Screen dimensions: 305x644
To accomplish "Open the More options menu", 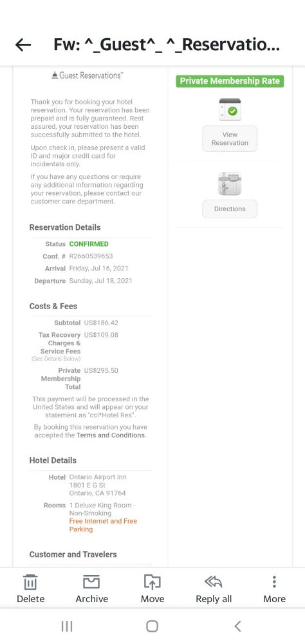I will coord(274,582).
